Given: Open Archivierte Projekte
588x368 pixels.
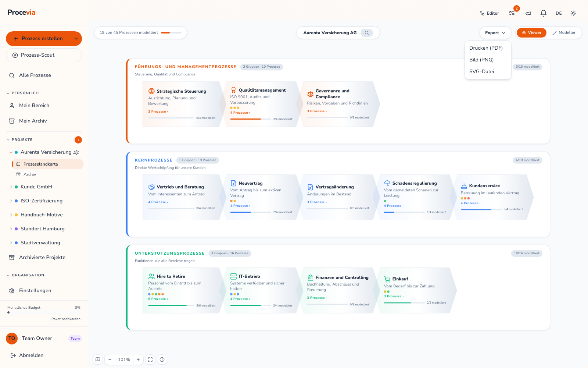Looking at the screenshot, I should tap(44, 258).
